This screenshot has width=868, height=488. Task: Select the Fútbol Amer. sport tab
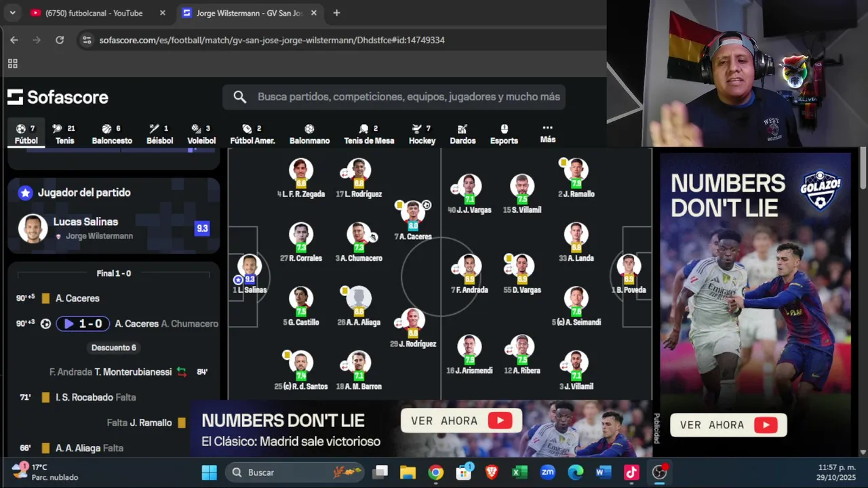(252, 134)
